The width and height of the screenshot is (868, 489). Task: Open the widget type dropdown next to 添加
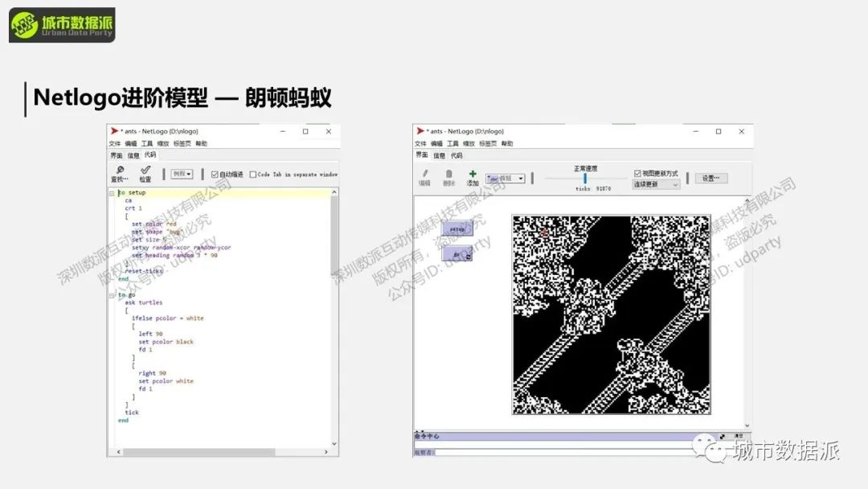tap(505, 179)
